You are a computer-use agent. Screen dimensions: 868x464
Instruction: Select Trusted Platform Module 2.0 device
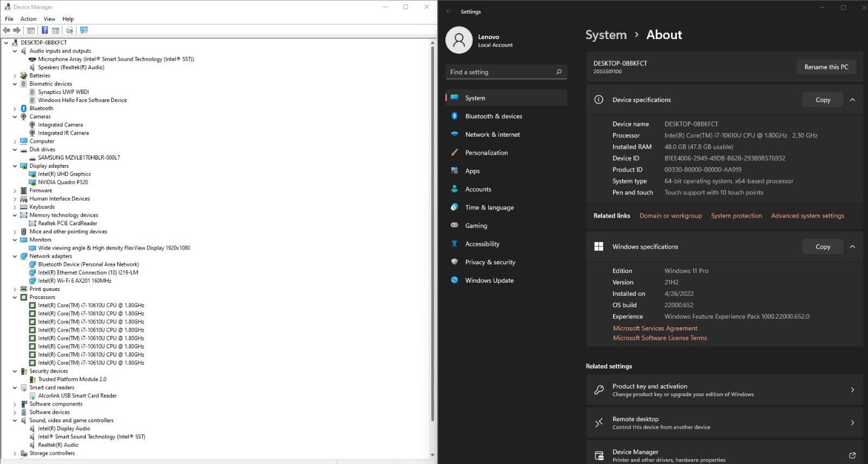point(72,379)
